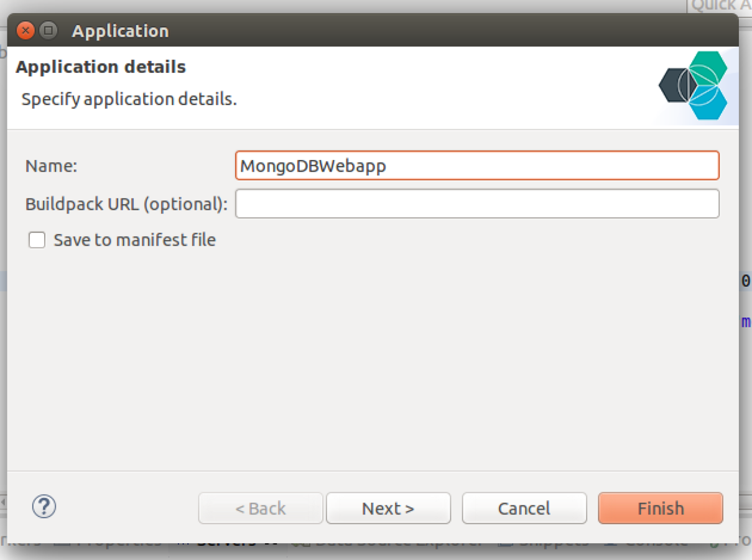The width and height of the screenshot is (752, 560).
Task: Enable the Save to manifest file checkbox
Action: (x=37, y=240)
